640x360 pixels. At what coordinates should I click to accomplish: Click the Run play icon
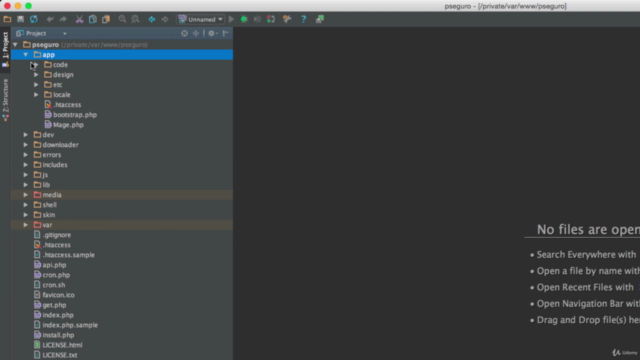[x=231, y=19]
